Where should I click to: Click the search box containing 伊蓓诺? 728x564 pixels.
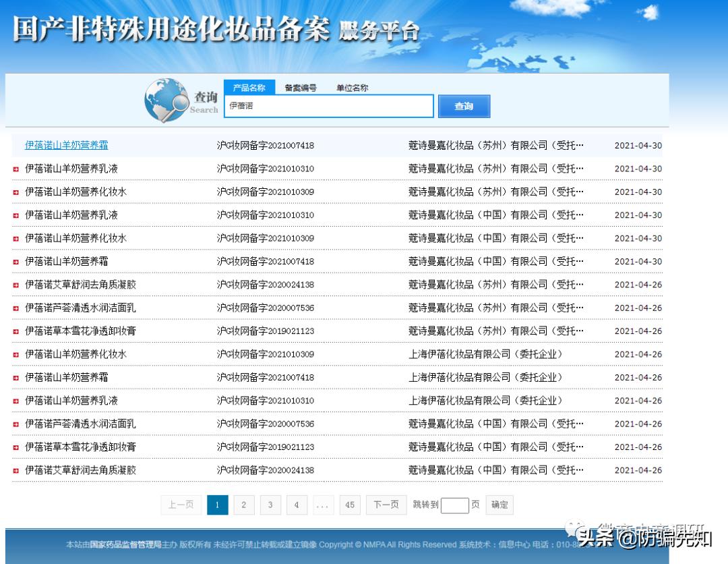[328, 106]
